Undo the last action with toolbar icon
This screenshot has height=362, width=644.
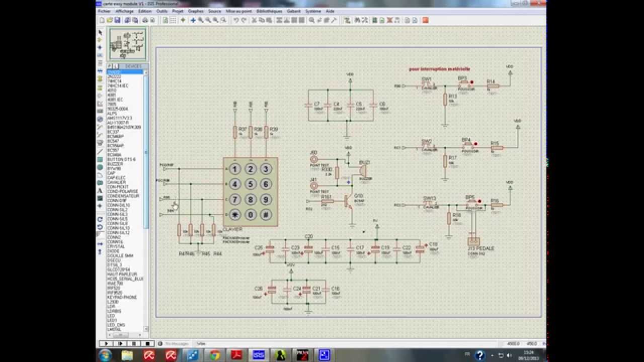click(x=236, y=20)
